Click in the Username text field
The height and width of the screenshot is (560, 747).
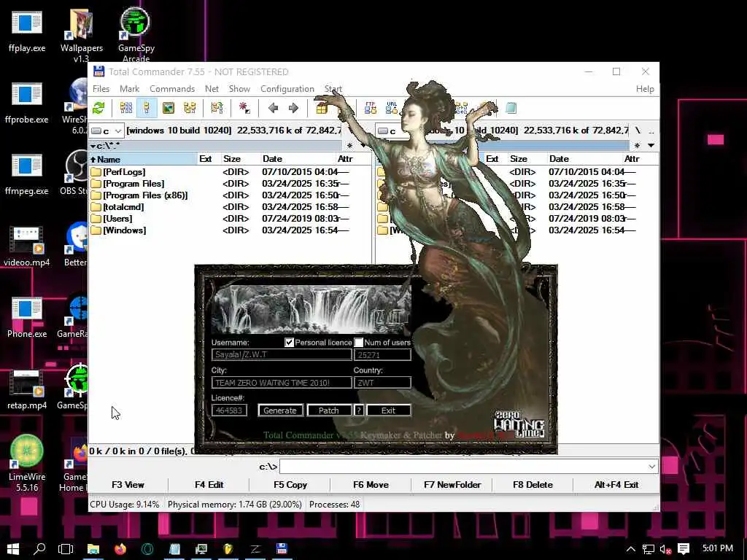282,355
